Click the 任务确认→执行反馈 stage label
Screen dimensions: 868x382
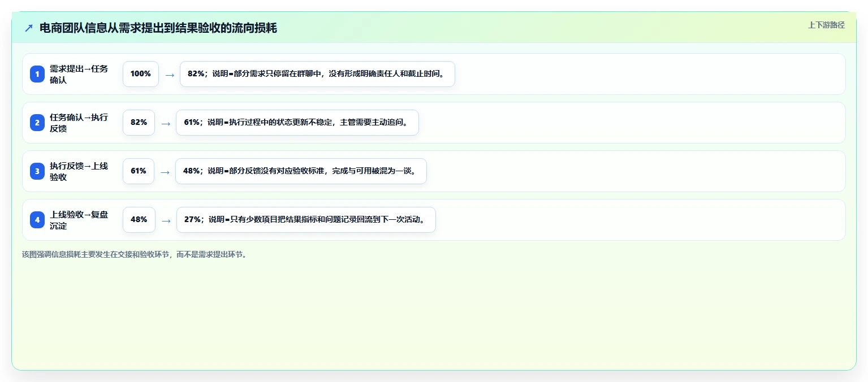click(x=79, y=123)
